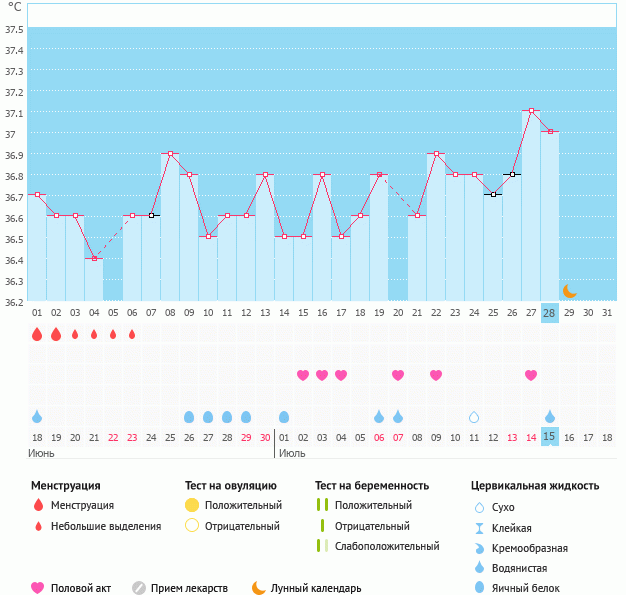Click the "Слабоположительный" pregnancy test legend label
Viewport: 626px width, 595px height.
pos(387,546)
